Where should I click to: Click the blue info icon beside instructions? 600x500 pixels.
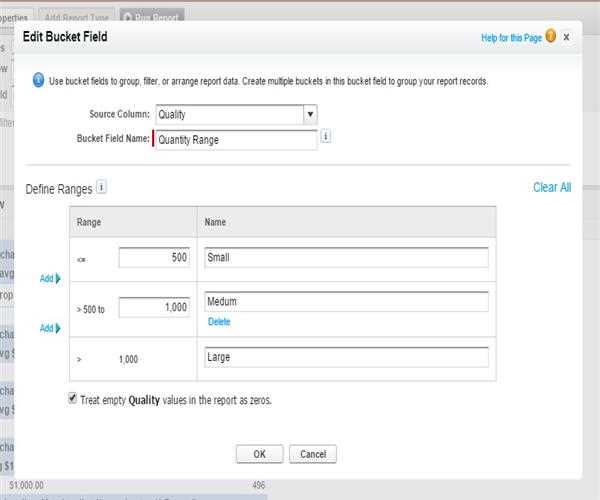(x=38, y=81)
